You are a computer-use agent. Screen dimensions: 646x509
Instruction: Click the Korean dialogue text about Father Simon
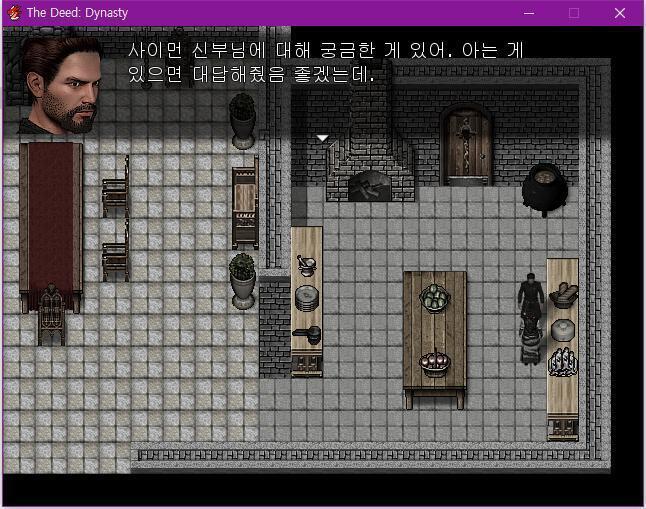point(325,63)
